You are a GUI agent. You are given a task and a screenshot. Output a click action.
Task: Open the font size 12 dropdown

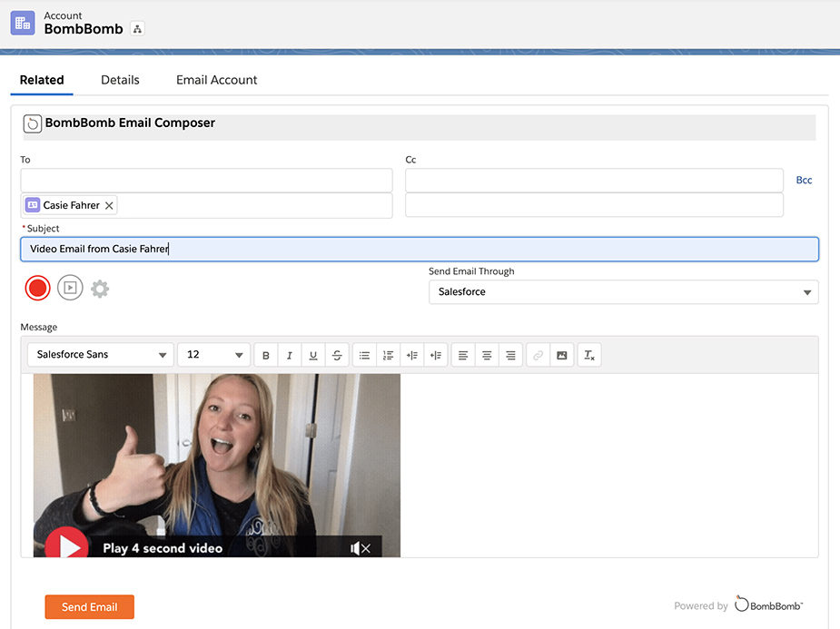tap(213, 354)
